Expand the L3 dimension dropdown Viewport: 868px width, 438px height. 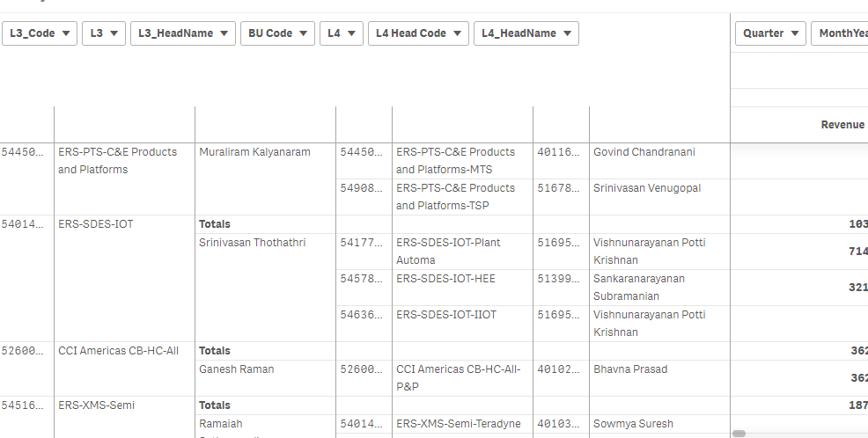pos(103,33)
